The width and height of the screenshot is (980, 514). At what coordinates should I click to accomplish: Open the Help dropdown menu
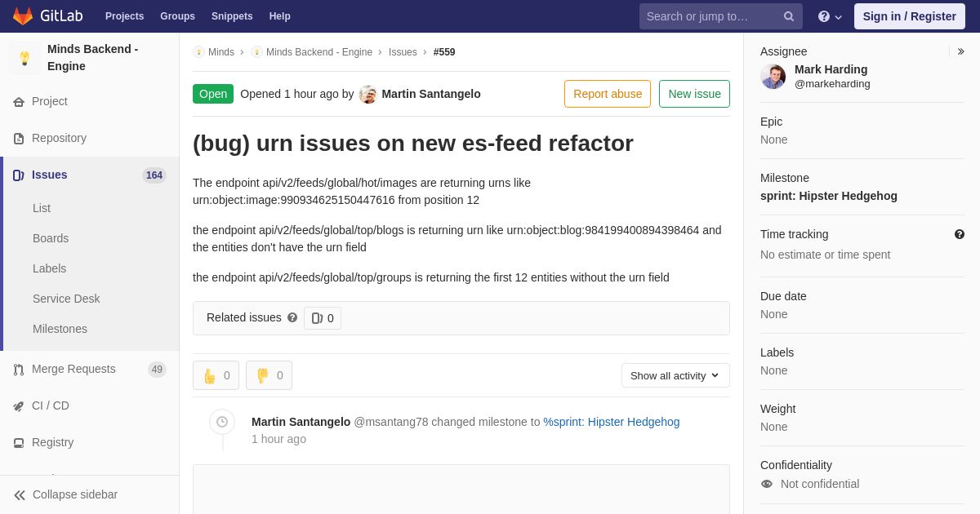[830, 16]
